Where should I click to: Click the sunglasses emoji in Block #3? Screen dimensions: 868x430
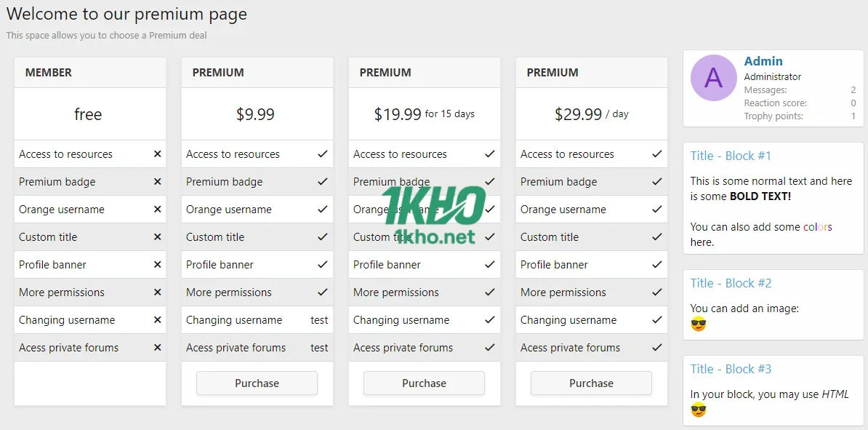click(x=699, y=410)
